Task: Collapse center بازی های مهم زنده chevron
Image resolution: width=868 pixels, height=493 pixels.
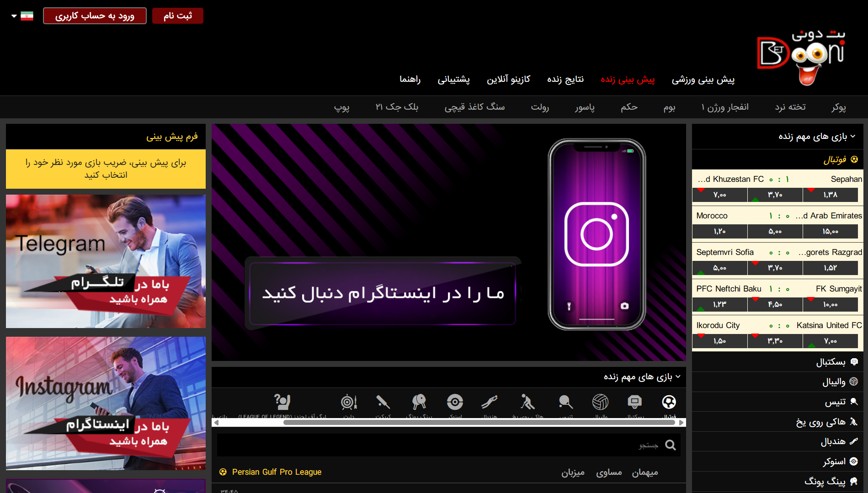Action: point(678,376)
